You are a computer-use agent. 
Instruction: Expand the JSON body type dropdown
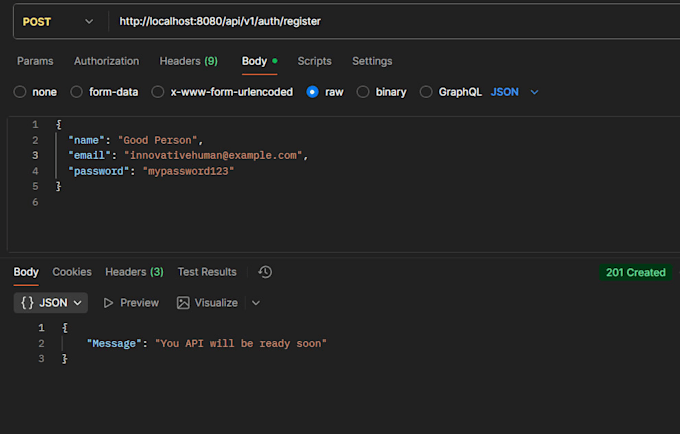click(x=514, y=92)
